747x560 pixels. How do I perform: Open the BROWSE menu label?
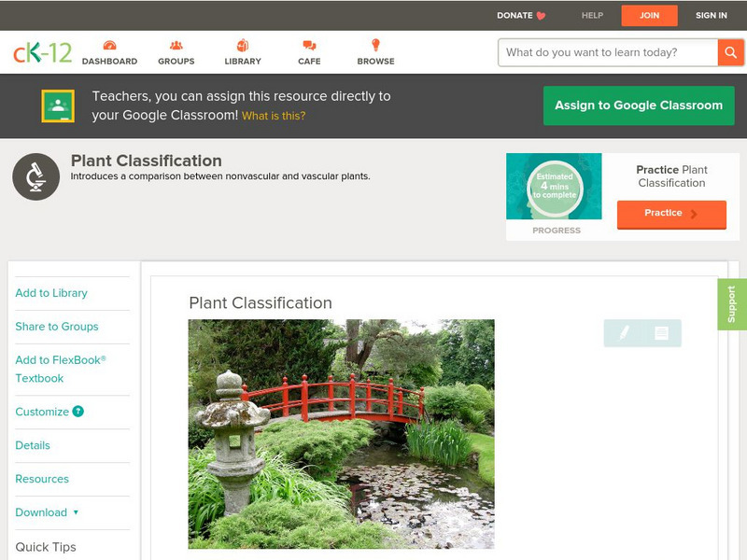(375, 62)
